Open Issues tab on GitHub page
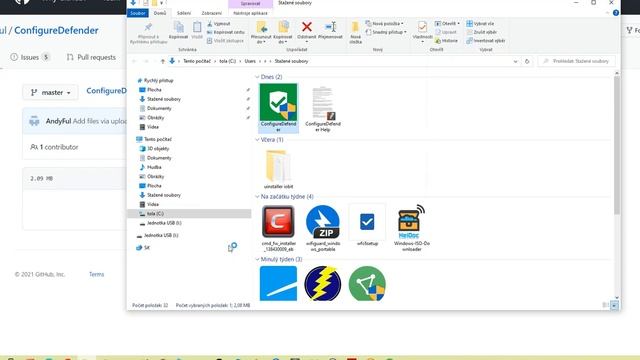The width and height of the screenshot is (640, 360). [x=30, y=57]
